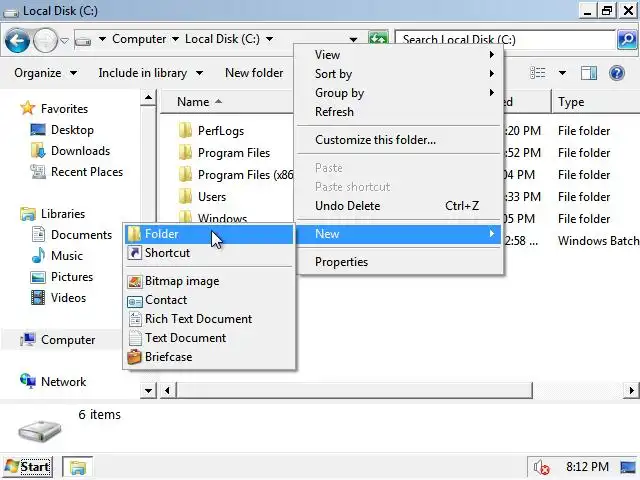Click the Network globe icon
Image resolution: width=640 pixels, height=480 pixels.
pyautogui.click(x=27, y=381)
